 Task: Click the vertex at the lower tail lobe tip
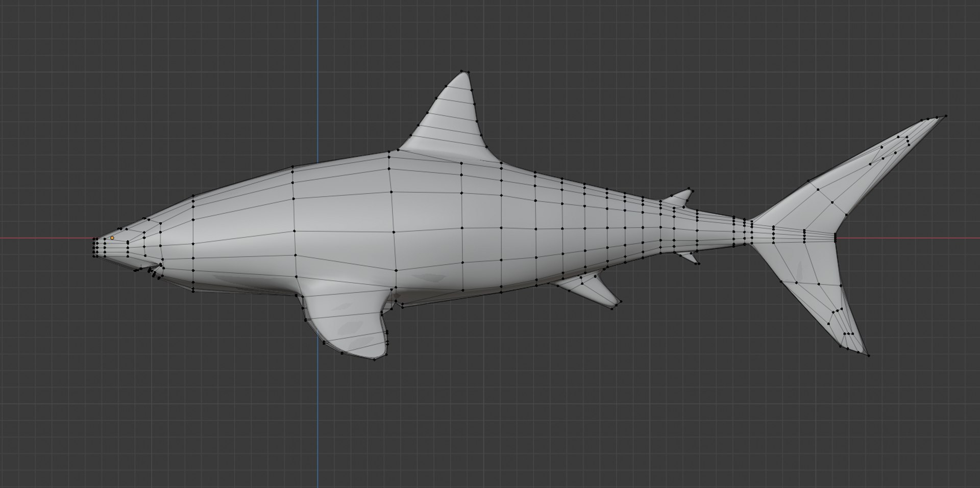click(868, 355)
